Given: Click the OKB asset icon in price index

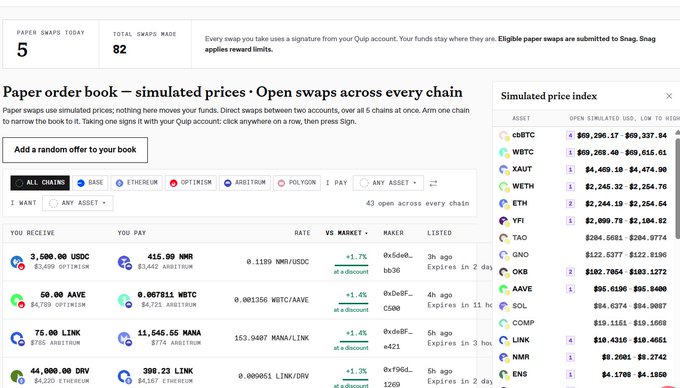Looking at the screenshot, I should 504,272.
